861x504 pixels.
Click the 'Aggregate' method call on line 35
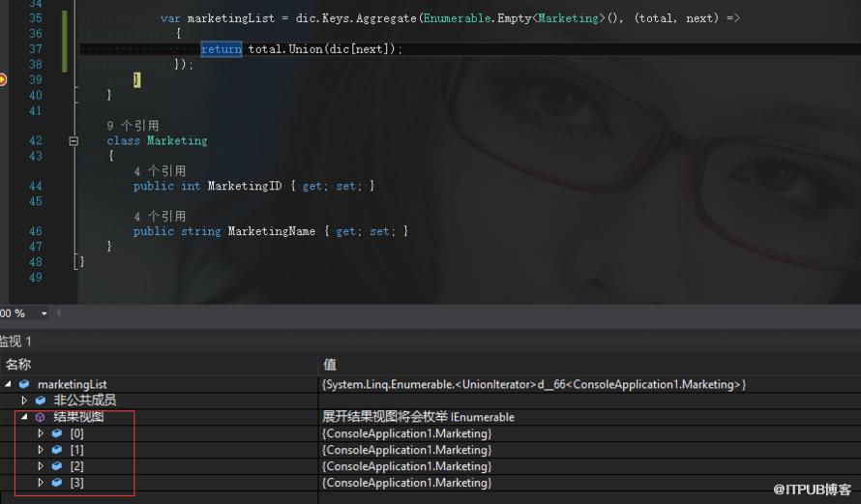pyautogui.click(x=386, y=18)
